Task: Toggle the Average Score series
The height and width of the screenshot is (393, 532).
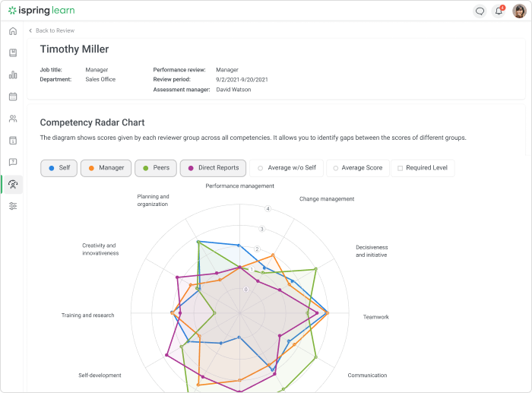Action: pyautogui.click(x=357, y=168)
